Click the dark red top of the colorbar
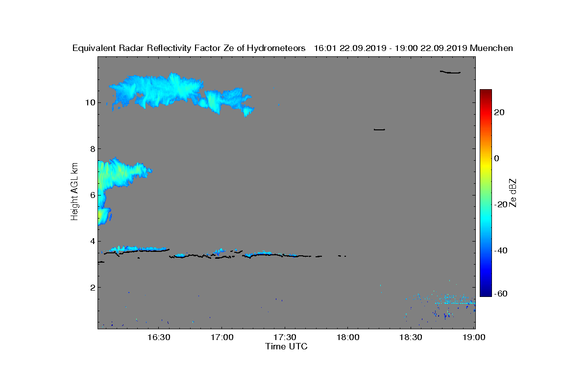This screenshot has width=588, height=392. (x=486, y=93)
